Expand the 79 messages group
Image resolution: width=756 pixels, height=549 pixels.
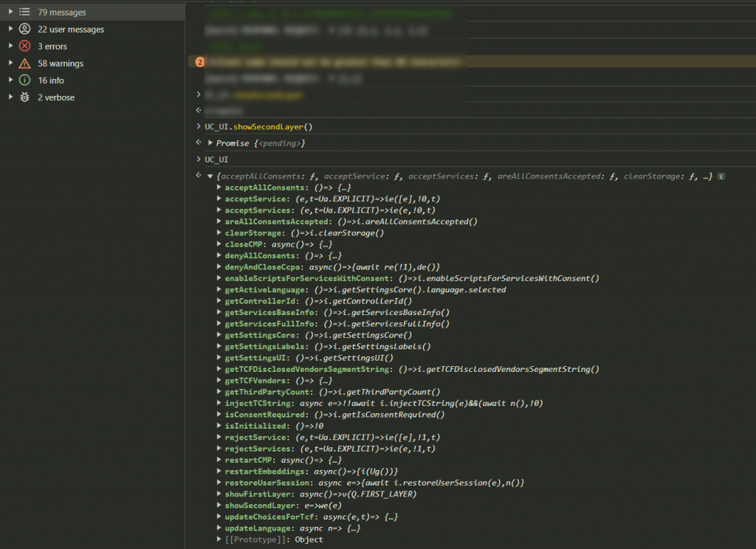(x=10, y=13)
